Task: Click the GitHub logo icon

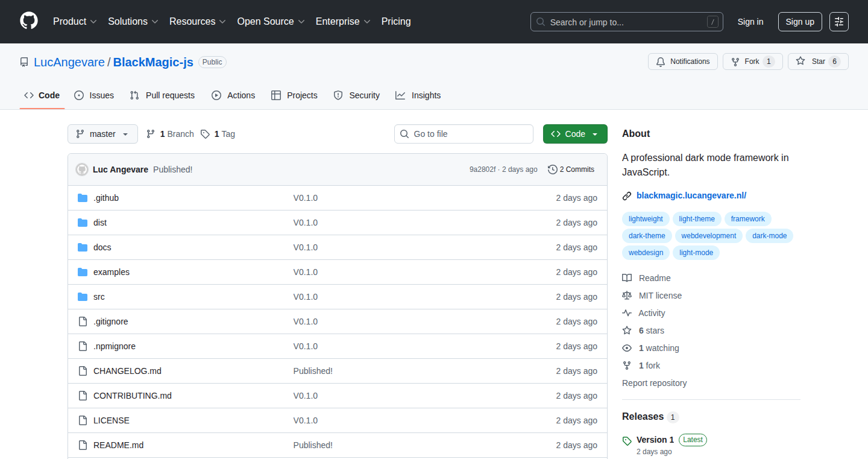Action: point(29,21)
